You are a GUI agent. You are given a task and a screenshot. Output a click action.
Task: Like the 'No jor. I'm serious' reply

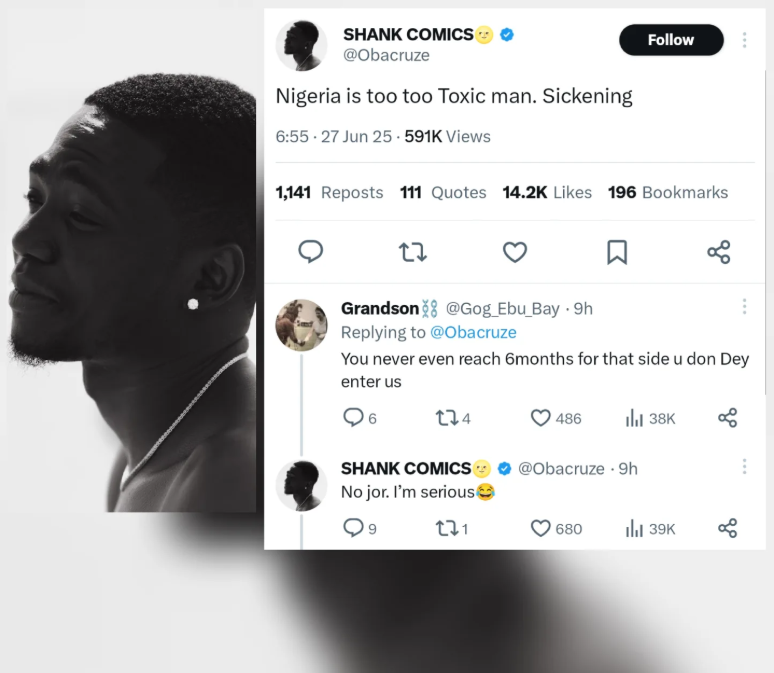tap(541, 528)
